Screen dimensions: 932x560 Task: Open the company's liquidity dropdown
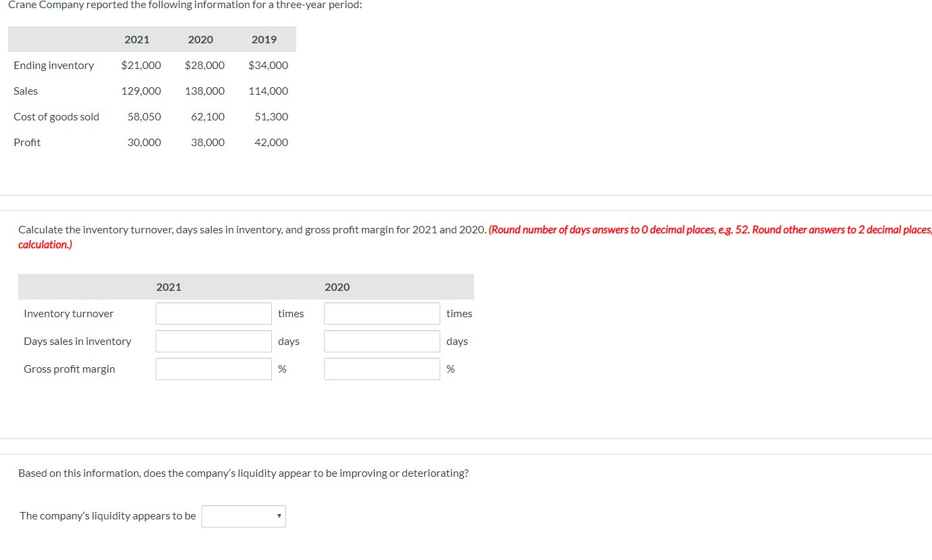[243, 517]
